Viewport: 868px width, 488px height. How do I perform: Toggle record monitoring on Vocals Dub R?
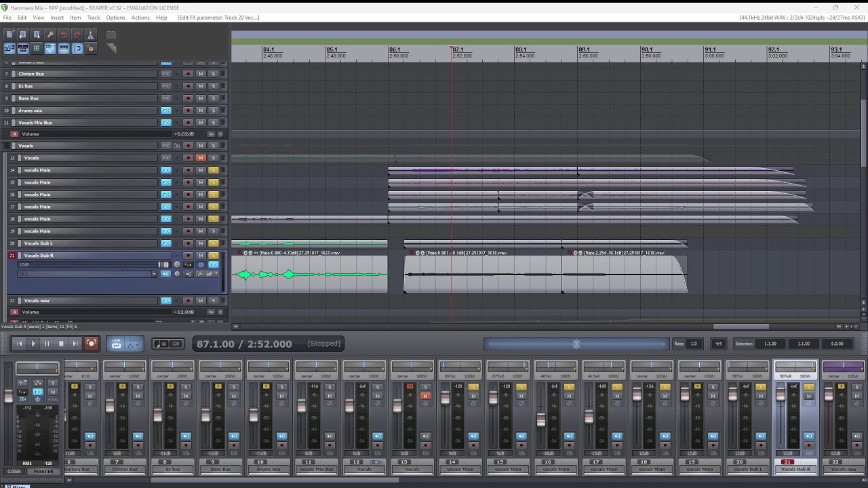pyautogui.click(x=165, y=274)
